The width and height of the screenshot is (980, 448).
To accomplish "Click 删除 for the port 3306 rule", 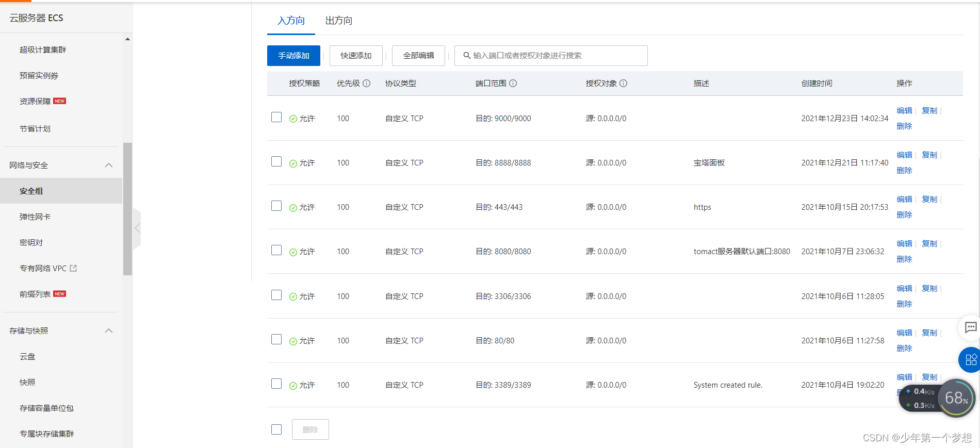I will tap(904, 304).
